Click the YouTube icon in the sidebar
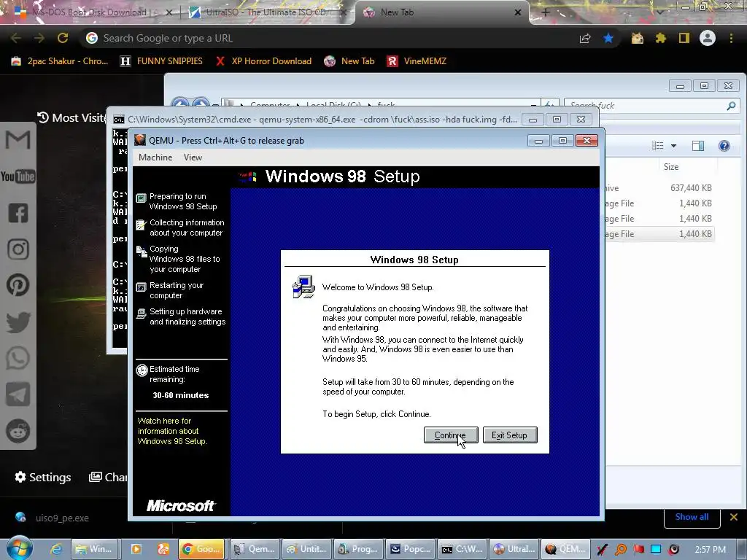Image resolution: width=747 pixels, height=560 pixels. 18,176
